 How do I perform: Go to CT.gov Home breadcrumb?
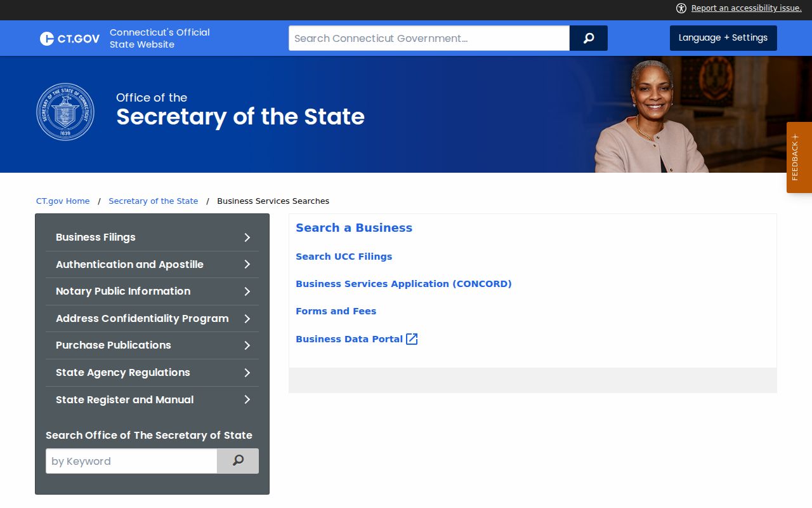pyautogui.click(x=63, y=201)
